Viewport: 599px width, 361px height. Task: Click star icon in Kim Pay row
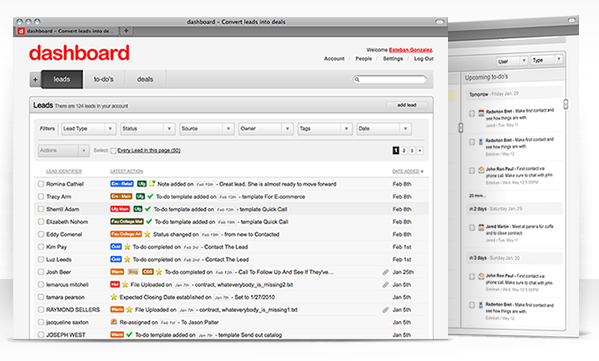127,247
